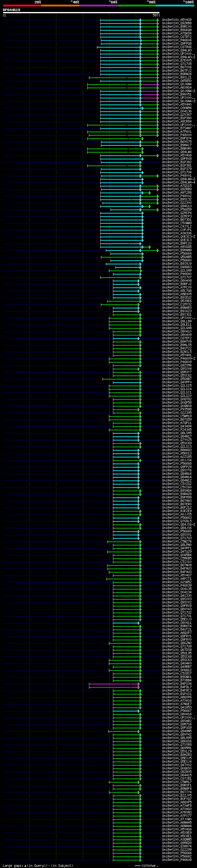This screenshot has width=197, height=868.
Task: Select the UniRef100_B9RNZ6 entry
Action: click(x=177, y=74)
